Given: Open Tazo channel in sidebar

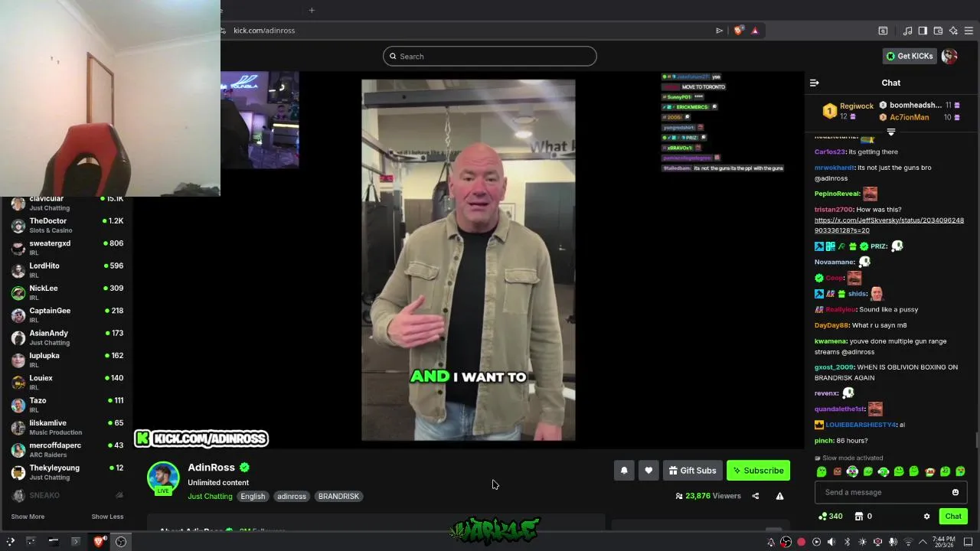Looking at the screenshot, I should (x=67, y=404).
